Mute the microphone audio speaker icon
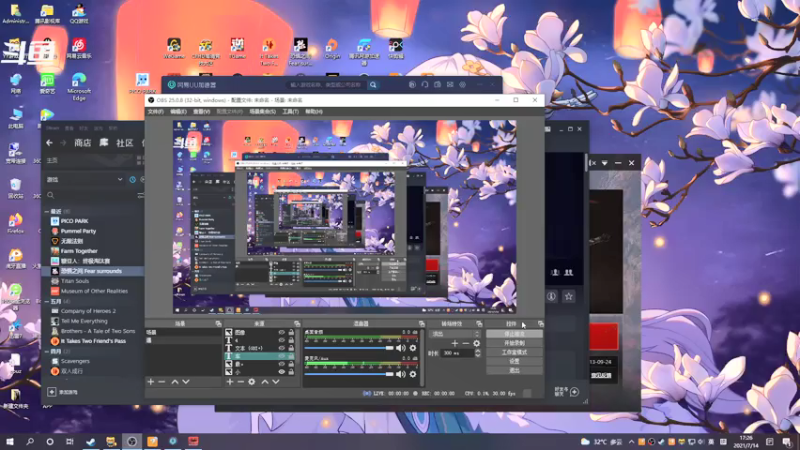The width and height of the screenshot is (800, 450). 401,374
